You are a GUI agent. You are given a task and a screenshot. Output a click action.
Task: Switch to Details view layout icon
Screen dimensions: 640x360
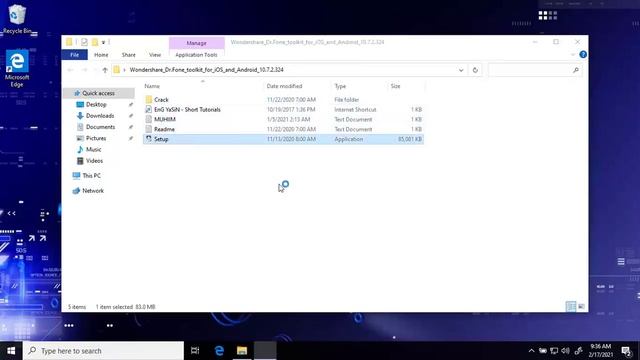point(571,306)
